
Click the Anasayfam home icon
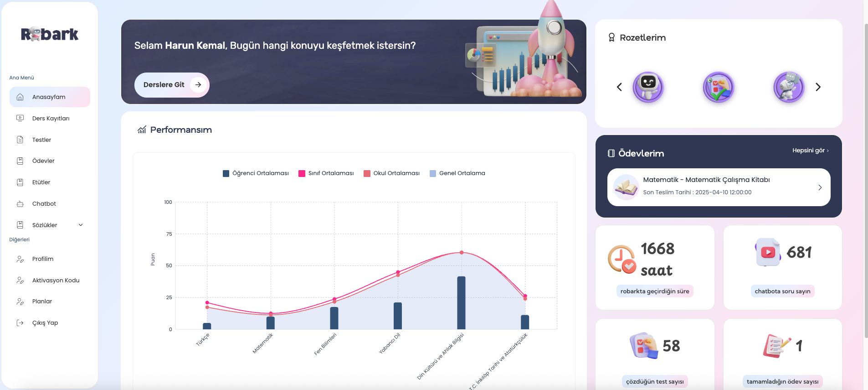point(20,97)
